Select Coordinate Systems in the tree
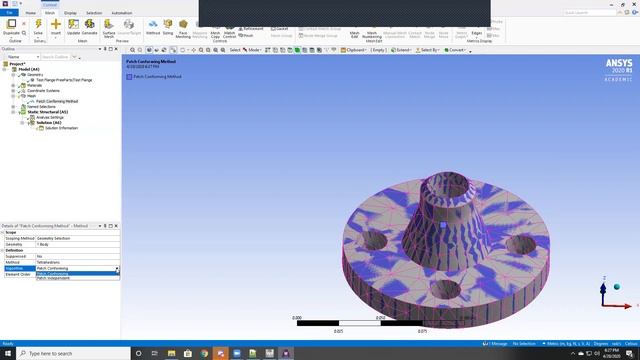Image resolution: width=640 pixels, height=360 pixels. point(43,91)
